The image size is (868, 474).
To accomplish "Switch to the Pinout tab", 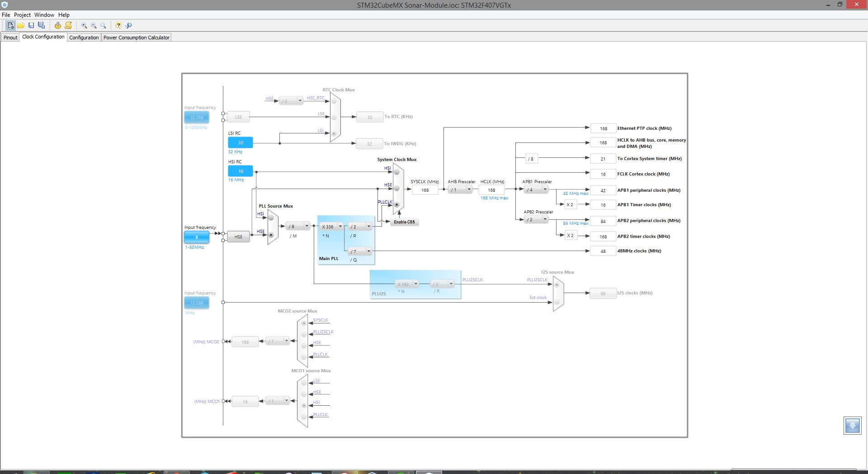I will tap(10, 38).
